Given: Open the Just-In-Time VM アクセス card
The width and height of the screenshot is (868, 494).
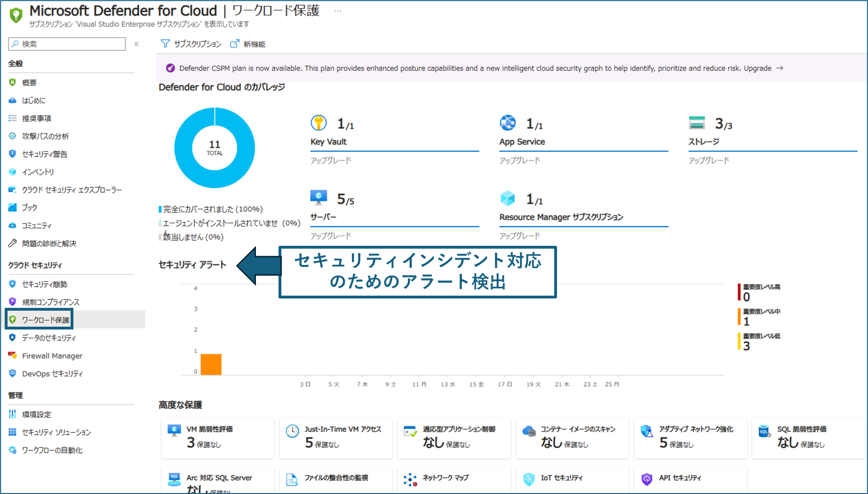Looking at the screenshot, I should coord(335,438).
